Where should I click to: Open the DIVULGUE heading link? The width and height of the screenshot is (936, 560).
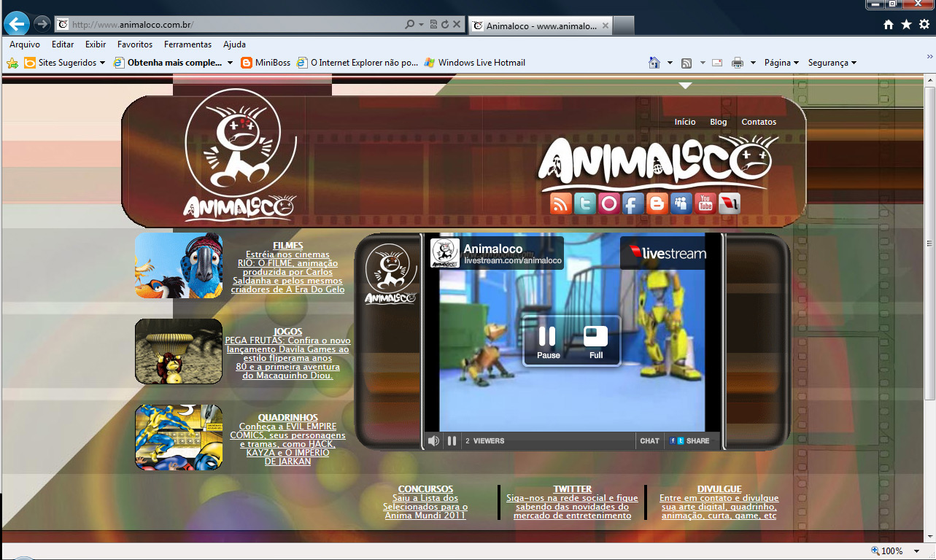click(719, 489)
